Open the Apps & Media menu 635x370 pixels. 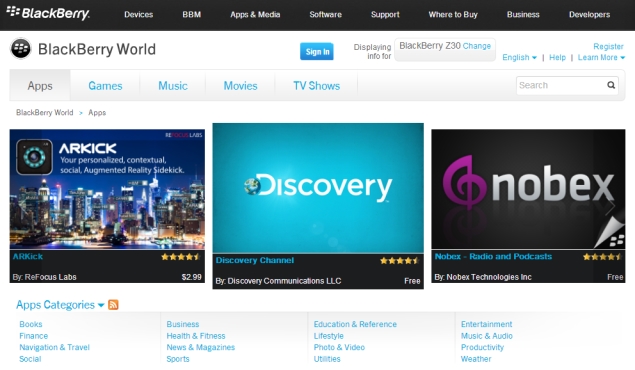(255, 15)
